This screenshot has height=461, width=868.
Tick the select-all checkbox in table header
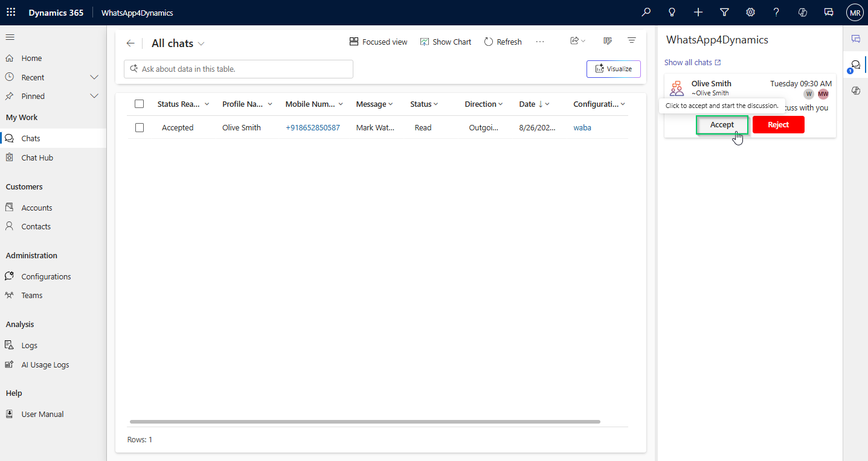[x=140, y=104]
